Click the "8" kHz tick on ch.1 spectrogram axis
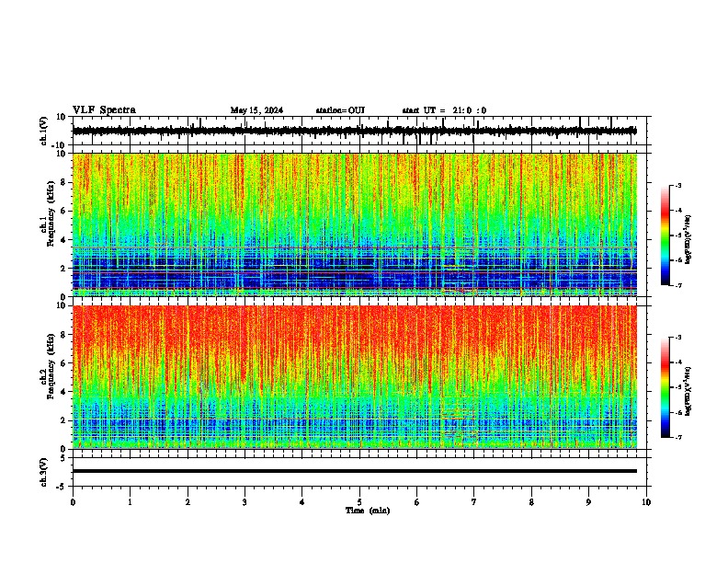Image resolution: width=728 pixels, height=563 pixels. click(64, 182)
